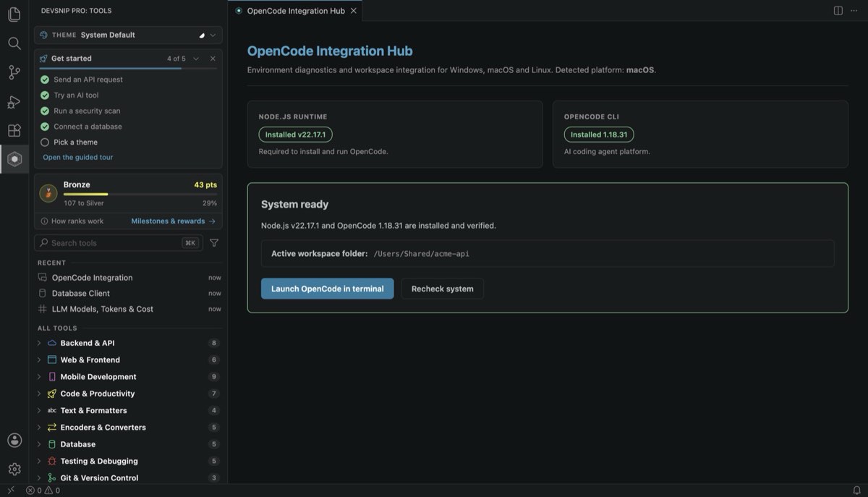Open Source Control view in activity bar
Image resolution: width=868 pixels, height=497 pixels.
pyautogui.click(x=14, y=72)
